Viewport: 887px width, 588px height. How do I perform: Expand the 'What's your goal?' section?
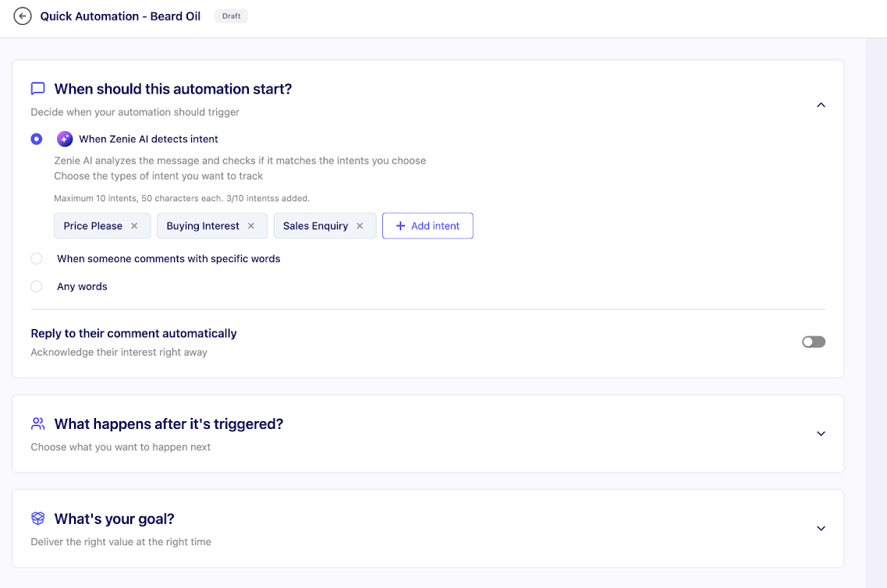point(821,529)
